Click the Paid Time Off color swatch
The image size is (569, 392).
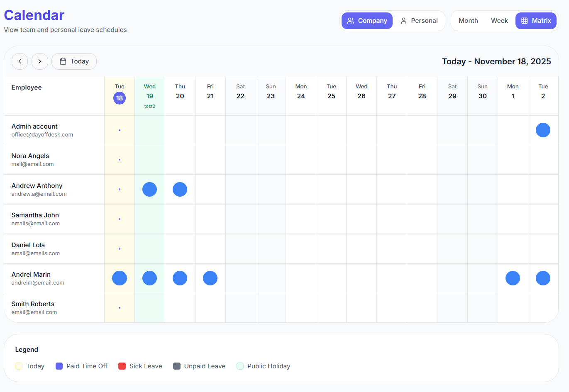point(59,366)
